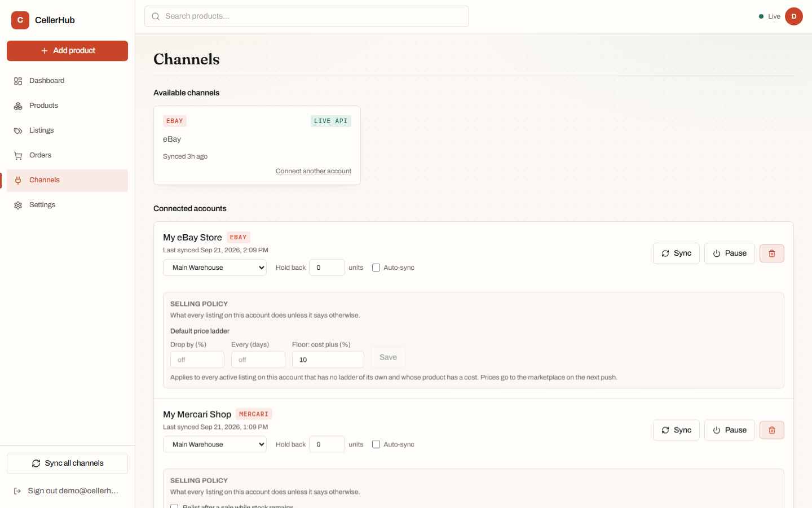Click Sync all channels button

[67, 463]
